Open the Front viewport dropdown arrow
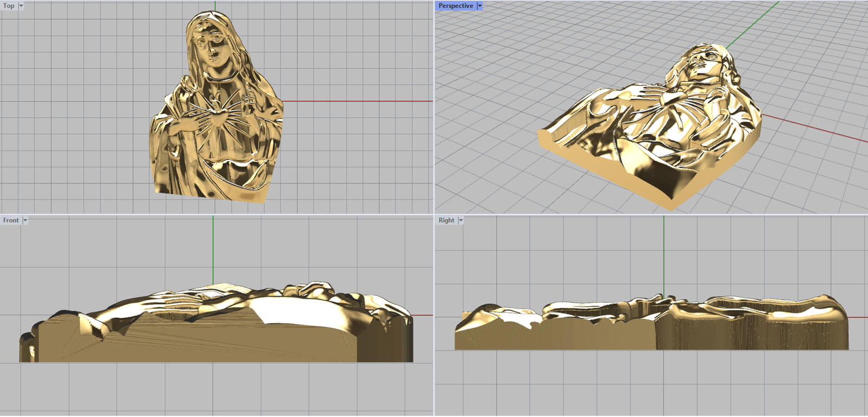The width and height of the screenshot is (868, 417). [x=25, y=221]
